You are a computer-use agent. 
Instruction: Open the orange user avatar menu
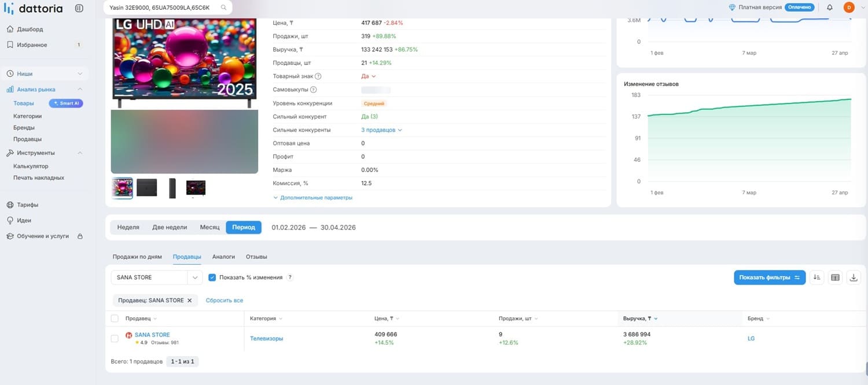click(849, 8)
